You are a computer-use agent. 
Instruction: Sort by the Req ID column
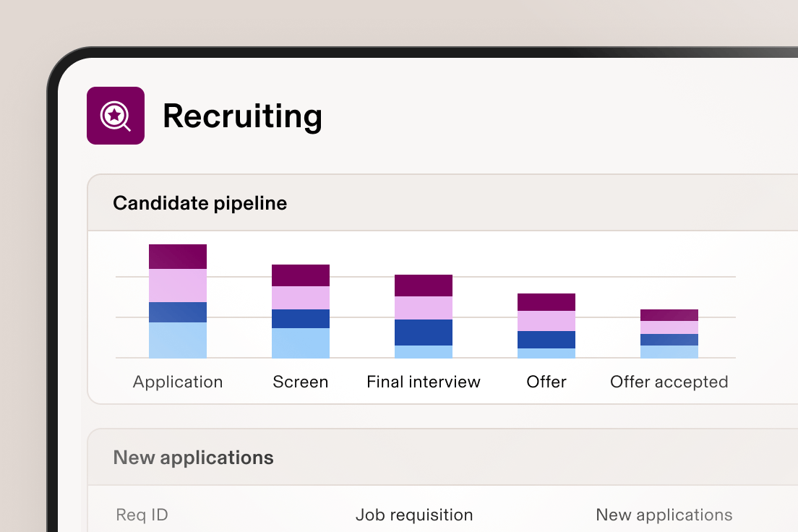click(x=142, y=515)
